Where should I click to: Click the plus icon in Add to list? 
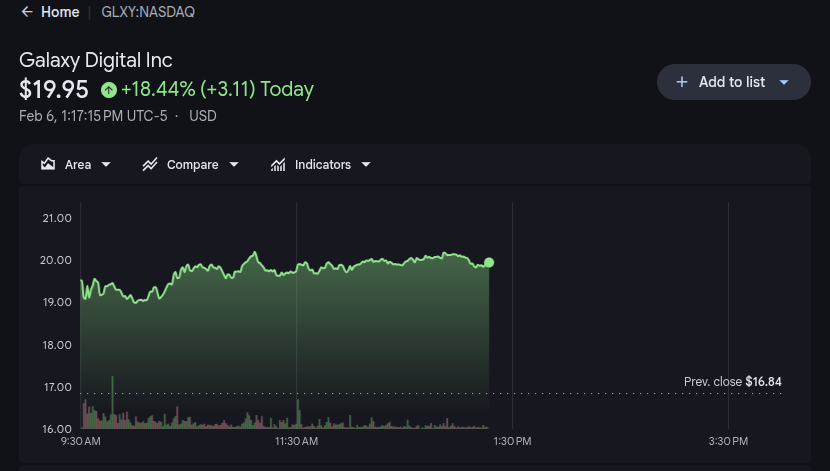(x=682, y=82)
